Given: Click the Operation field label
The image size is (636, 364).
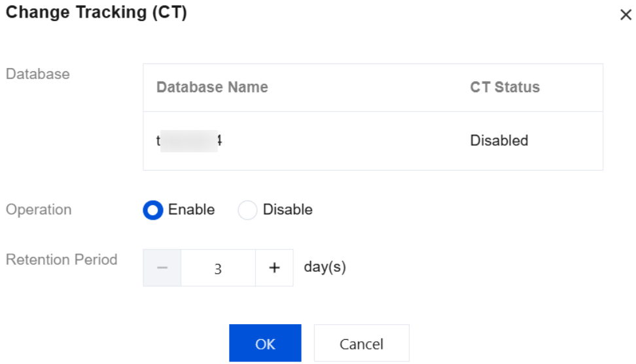Looking at the screenshot, I should (x=39, y=210).
